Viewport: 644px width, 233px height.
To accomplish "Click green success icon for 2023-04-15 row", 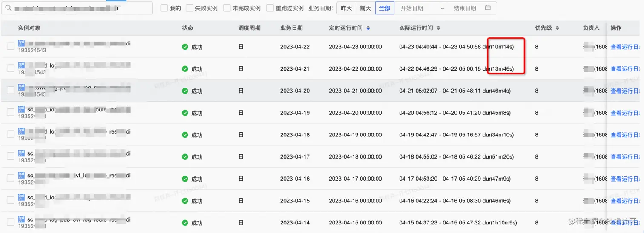I will tap(185, 201).
